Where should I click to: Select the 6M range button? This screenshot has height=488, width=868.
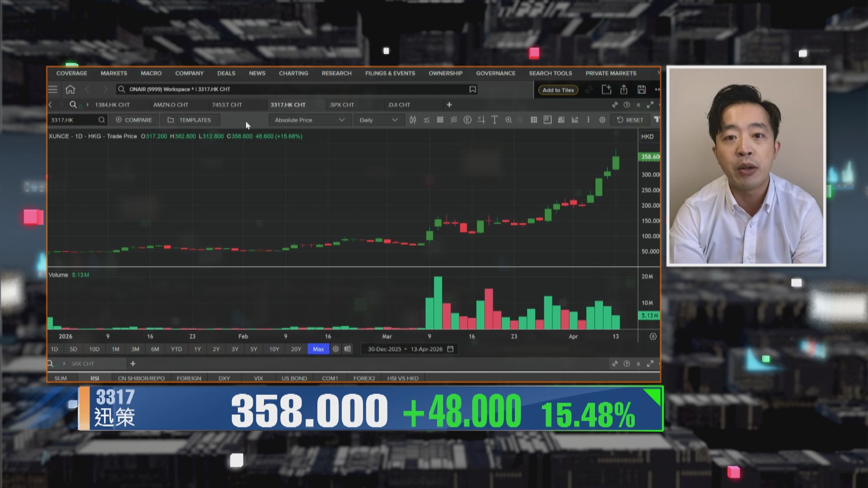coord(155,349)
